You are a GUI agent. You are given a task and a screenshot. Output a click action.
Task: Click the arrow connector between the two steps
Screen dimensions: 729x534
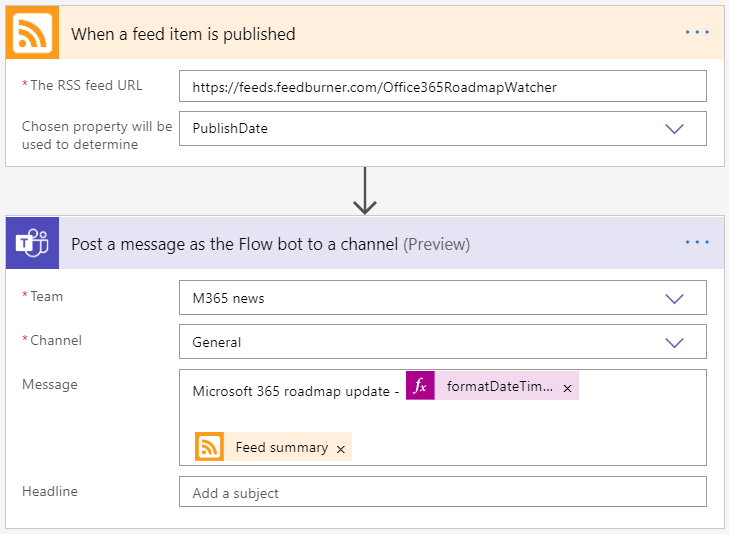coord(365,190)
